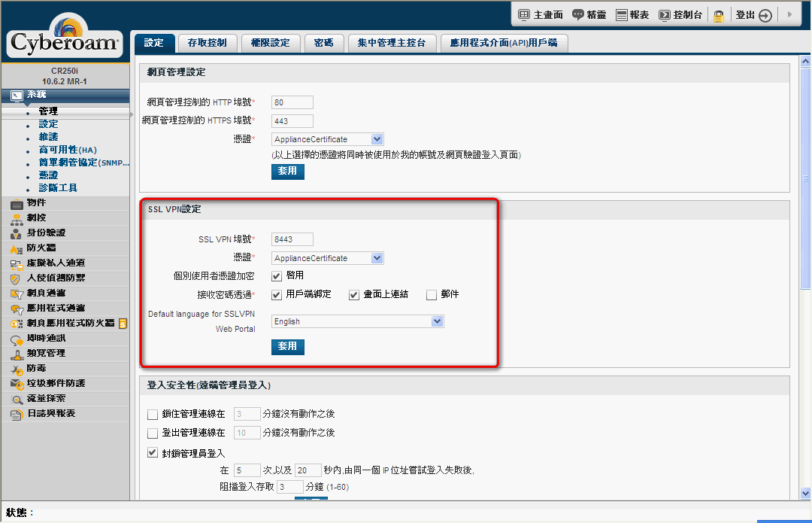
Task: Click the scrollbar down arrow
Action: 805,493
